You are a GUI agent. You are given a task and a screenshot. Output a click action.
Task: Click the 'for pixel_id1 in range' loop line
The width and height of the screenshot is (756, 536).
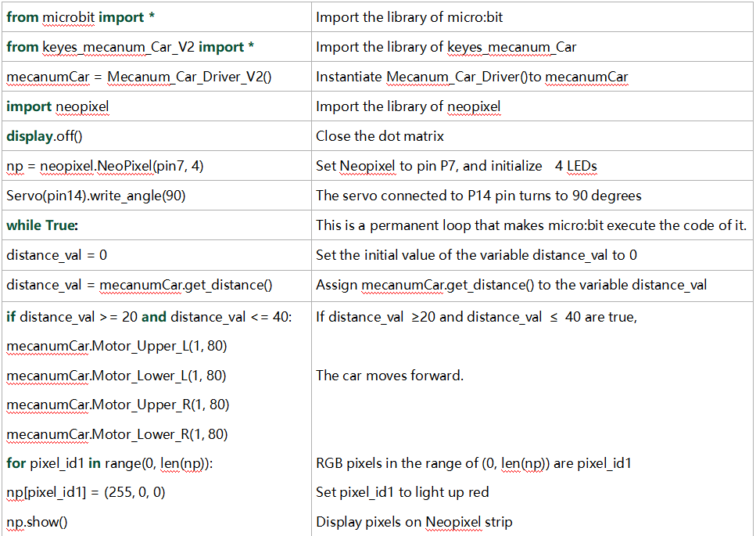[109, 464]
